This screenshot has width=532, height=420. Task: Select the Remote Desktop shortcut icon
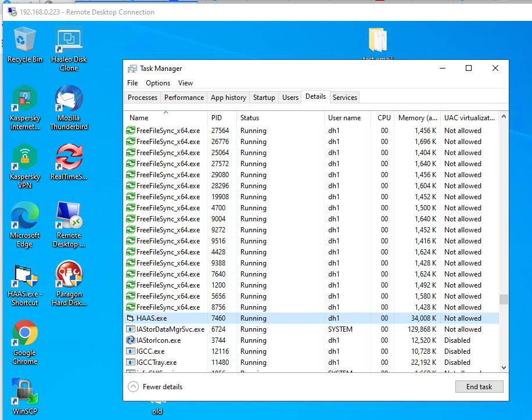tap(69, 225)
